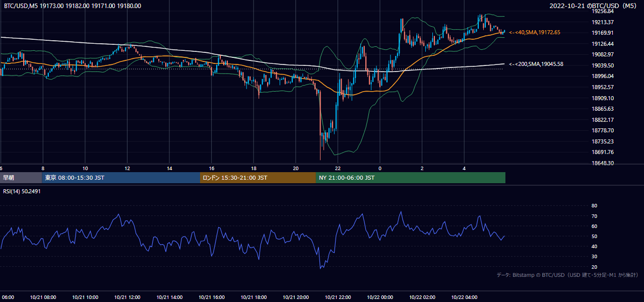644x302 pixels.
Task: Click the 18648.30 price axis label
Action: (602, 163)
